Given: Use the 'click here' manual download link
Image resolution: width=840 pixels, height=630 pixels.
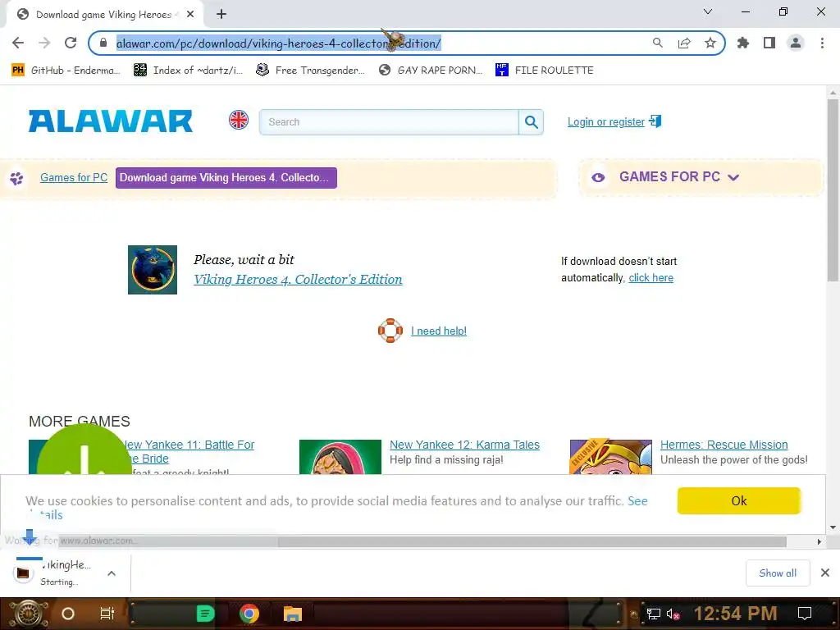Looking at the screenshot, I should click(651, 278).
